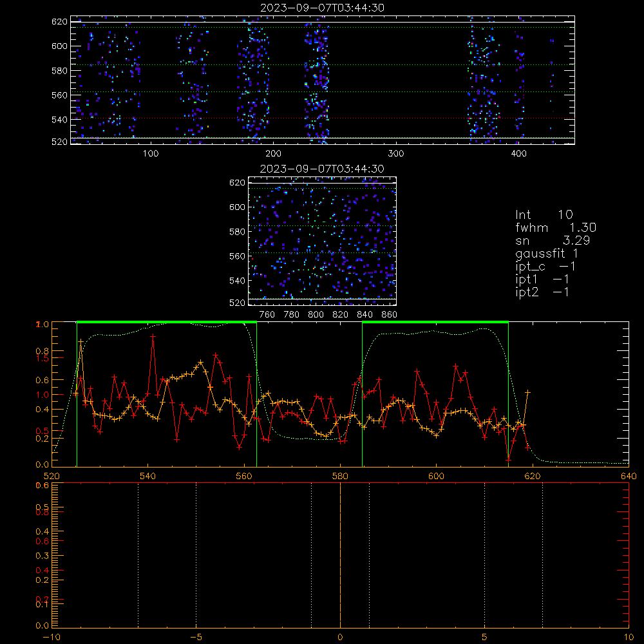Viewport: 644px width, 644px height.
Task: Click the dotted vertical marker at -1 in bottom plot
Action: pyautogui.click(x=311, y=554)
